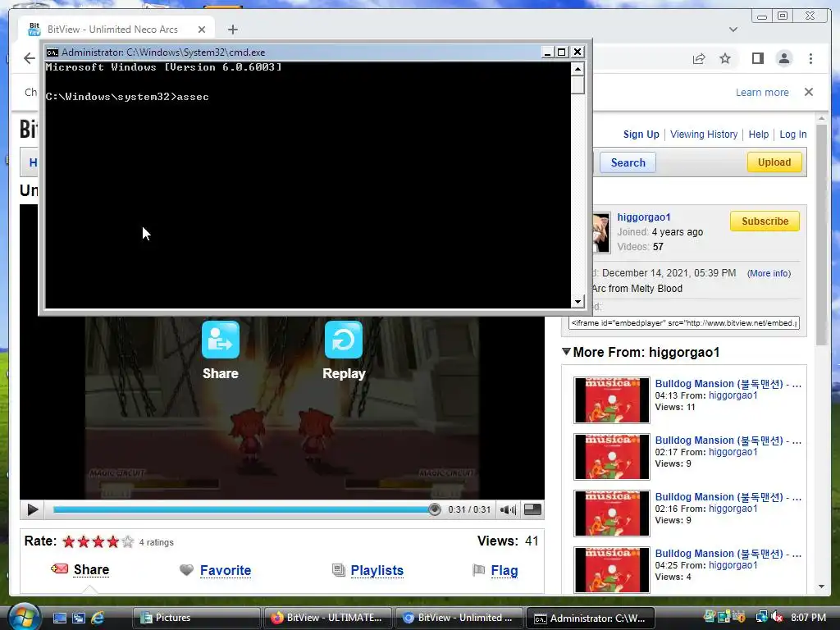Click the Share icon on the video overlay

[x=220, y=340]
